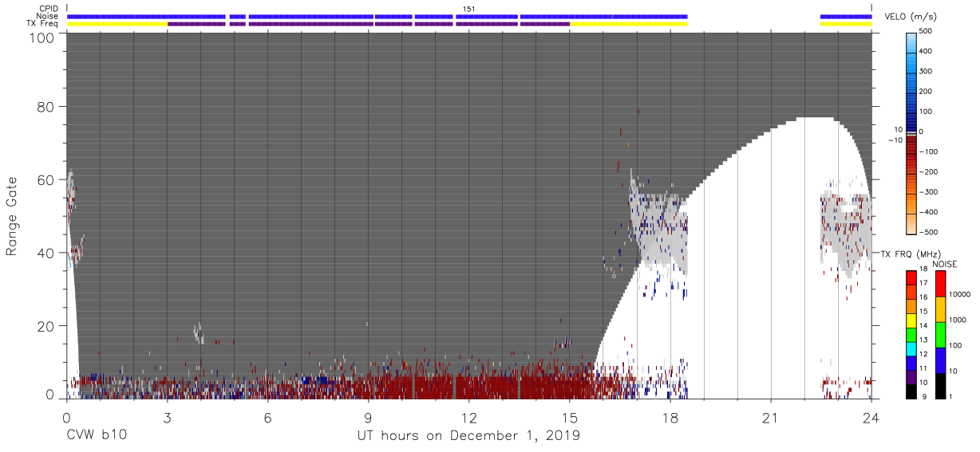Viewport: 980px width, 452px height.
Task: Click the black noise swatch above 1
Action: [x=940, y=386]
